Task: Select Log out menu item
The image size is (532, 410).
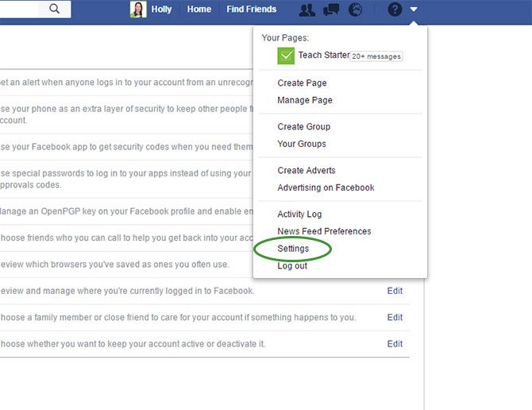Action: point(292,265)
